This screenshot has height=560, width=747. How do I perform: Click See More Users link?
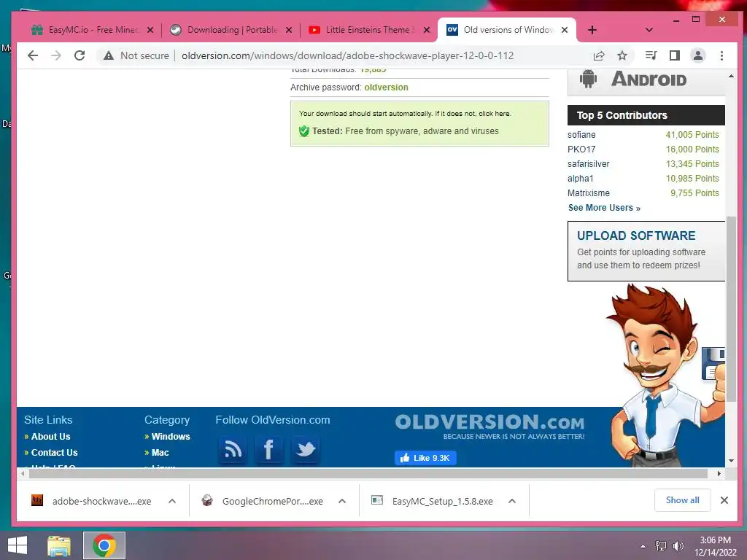coord(604,208)
